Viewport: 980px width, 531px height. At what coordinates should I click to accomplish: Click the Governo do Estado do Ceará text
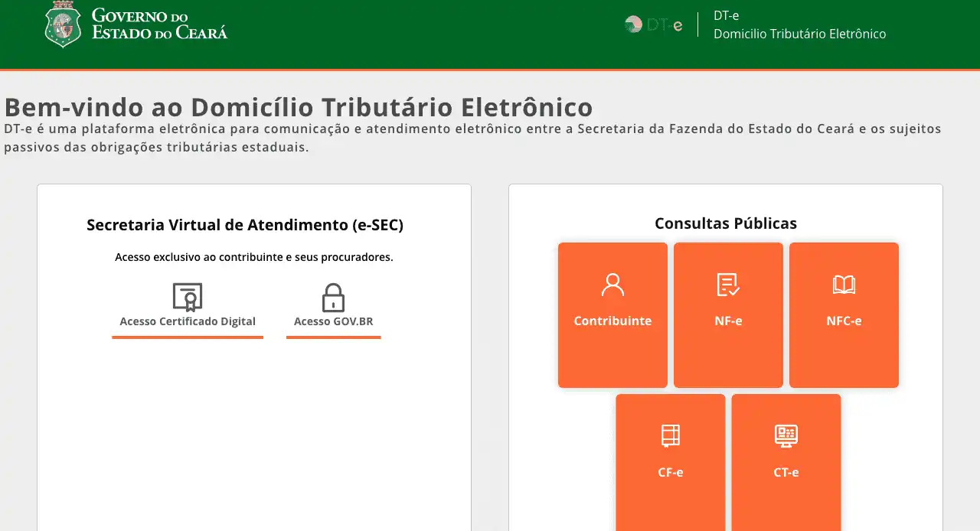[159, 24]
